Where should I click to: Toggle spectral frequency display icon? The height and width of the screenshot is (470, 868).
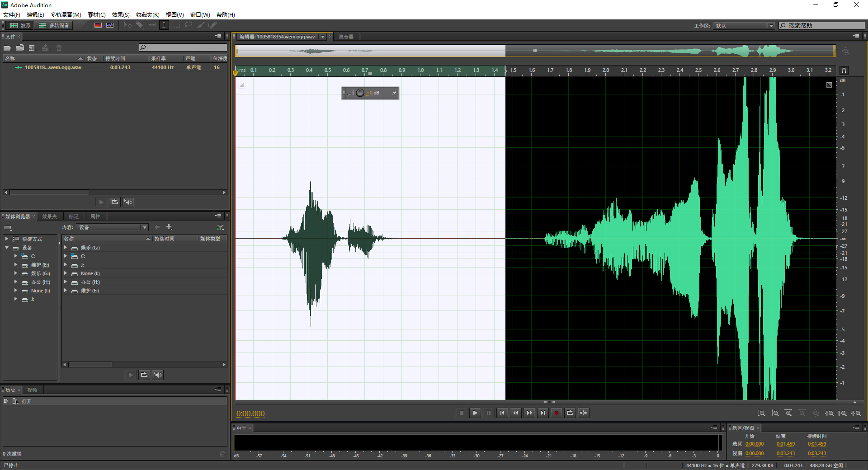click(x=98, y=25)
